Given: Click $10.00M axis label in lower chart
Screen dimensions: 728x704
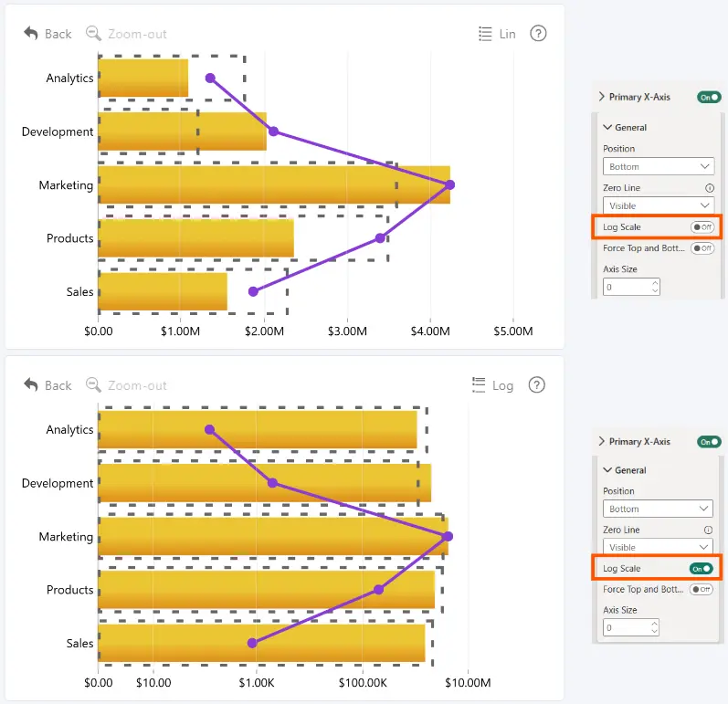Looking at the screenshot, I should pos(468,683).
